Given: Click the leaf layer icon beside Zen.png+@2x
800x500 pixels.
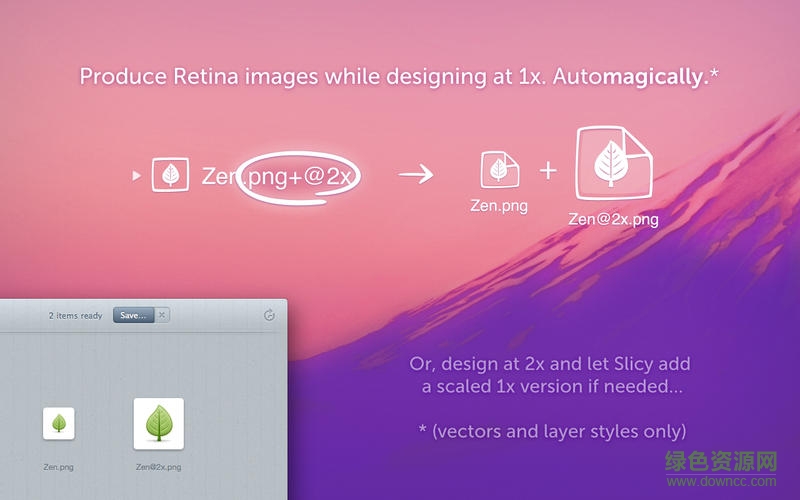Looking at the screenshot, I should [170, 174].
